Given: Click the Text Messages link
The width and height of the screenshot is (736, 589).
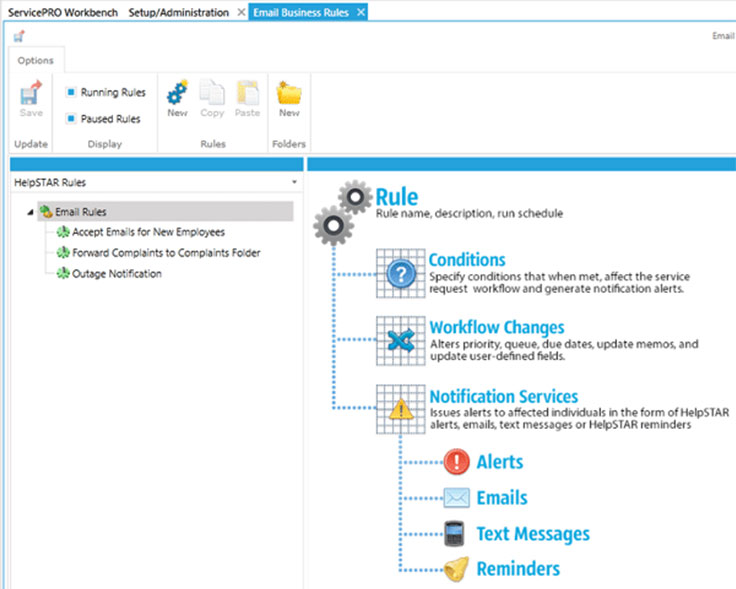Looking at the screenshot, I should [532, 534].
